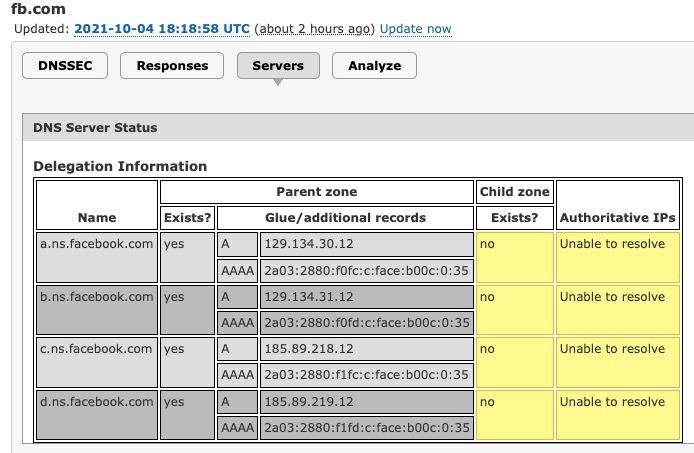Select the b.ns.facebook.com name cell
The image size is (694, 453).
pos(97,310)
